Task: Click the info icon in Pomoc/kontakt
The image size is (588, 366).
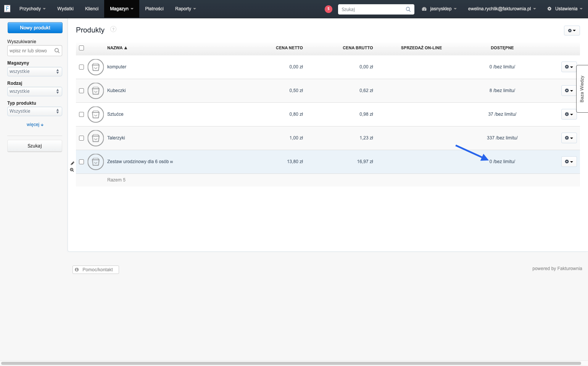Action: [x=77, y=269]
